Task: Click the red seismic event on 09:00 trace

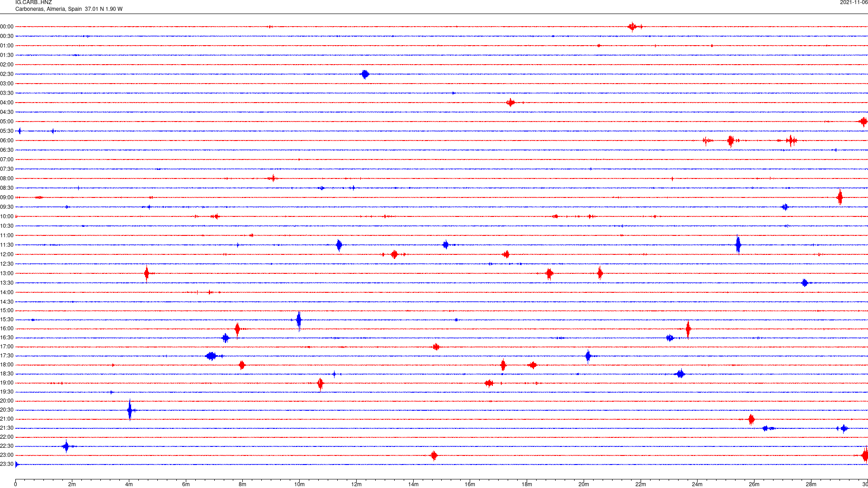Action: [x=840, y=197]
